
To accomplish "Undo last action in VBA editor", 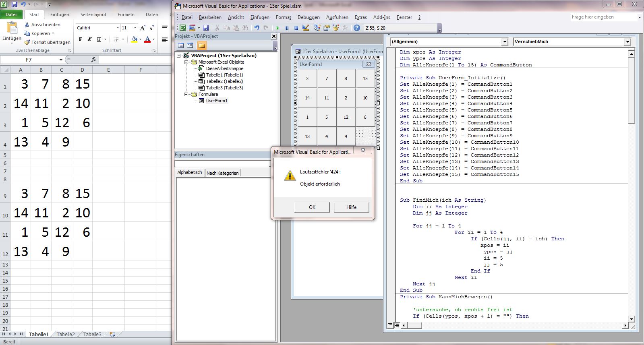I will 257,28.
